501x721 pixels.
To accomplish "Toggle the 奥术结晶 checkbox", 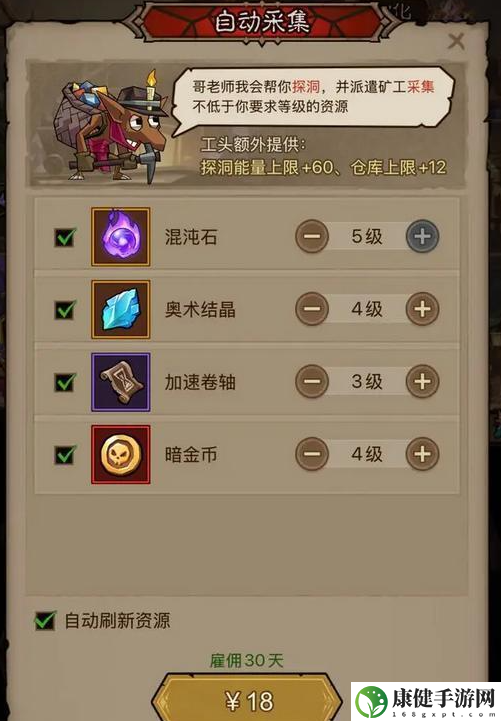I will click(65, 309).
